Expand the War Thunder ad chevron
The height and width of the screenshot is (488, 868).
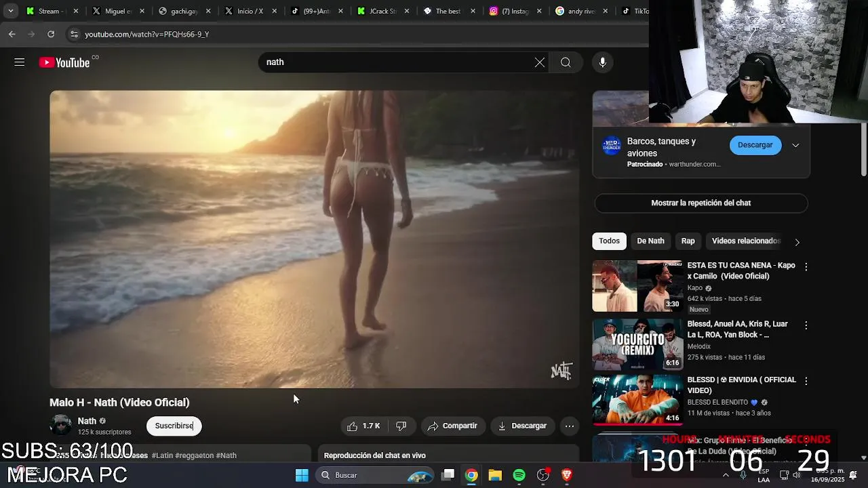pyautogui.click(x=795, y=145)
